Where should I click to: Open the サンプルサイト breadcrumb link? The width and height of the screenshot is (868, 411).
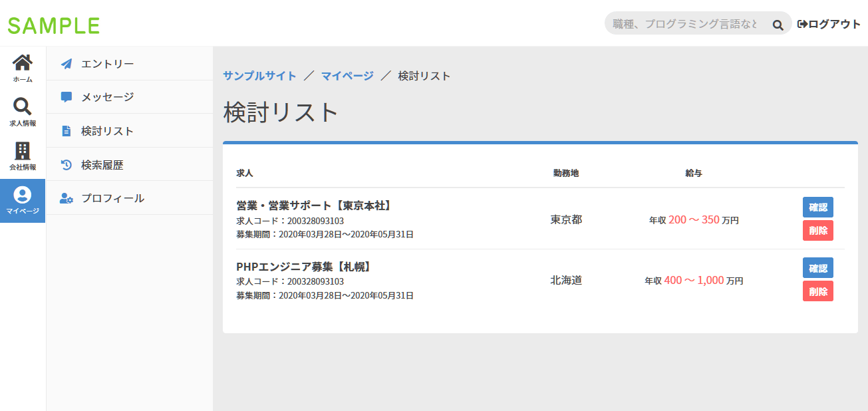coord(259,76)
